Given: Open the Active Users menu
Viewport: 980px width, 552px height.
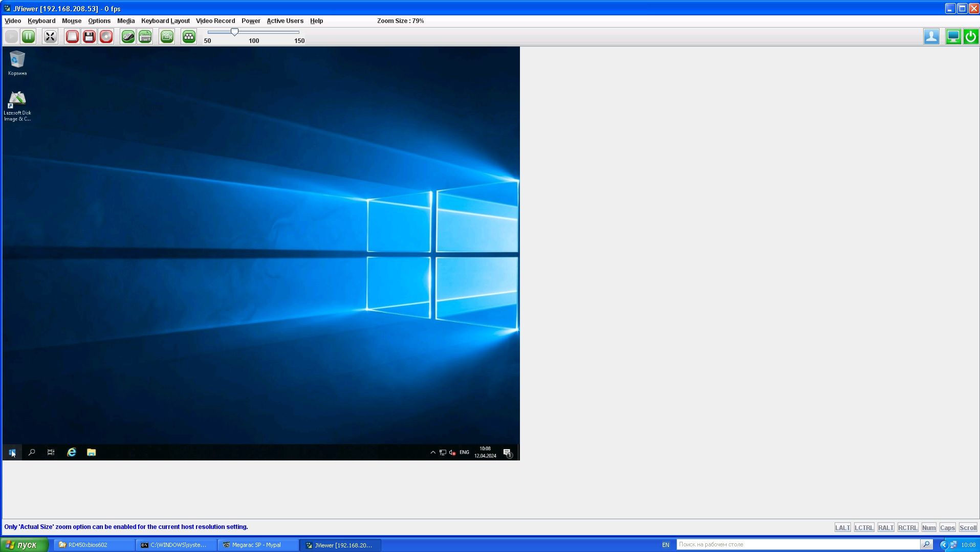Looking at the screenshot, I should click(285, 21).
